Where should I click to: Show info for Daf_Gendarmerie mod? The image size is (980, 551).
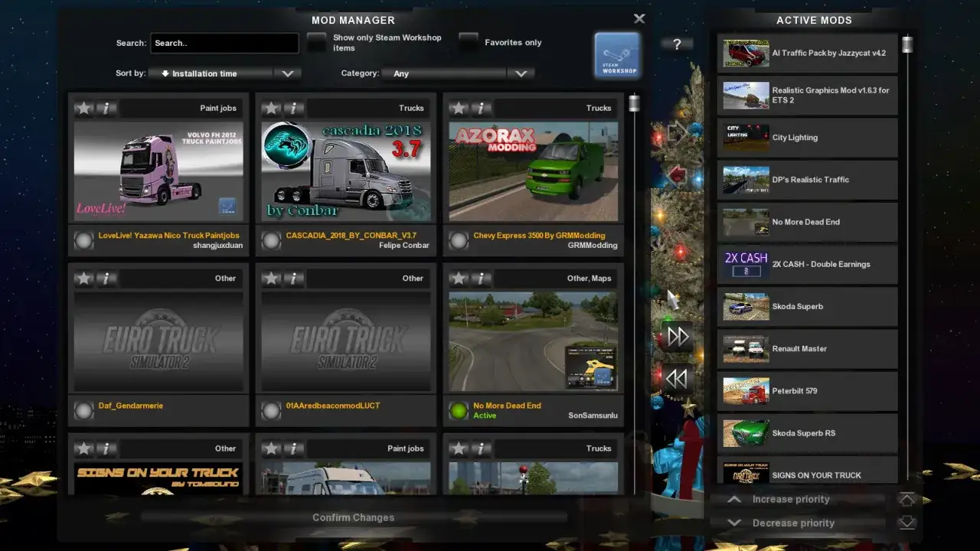click(x=106, y=279)
